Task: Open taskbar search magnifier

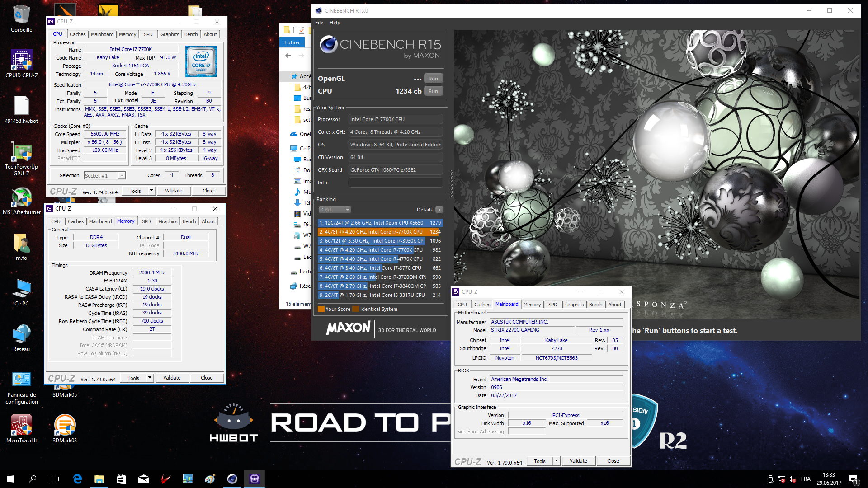Action: pos(33,479)
